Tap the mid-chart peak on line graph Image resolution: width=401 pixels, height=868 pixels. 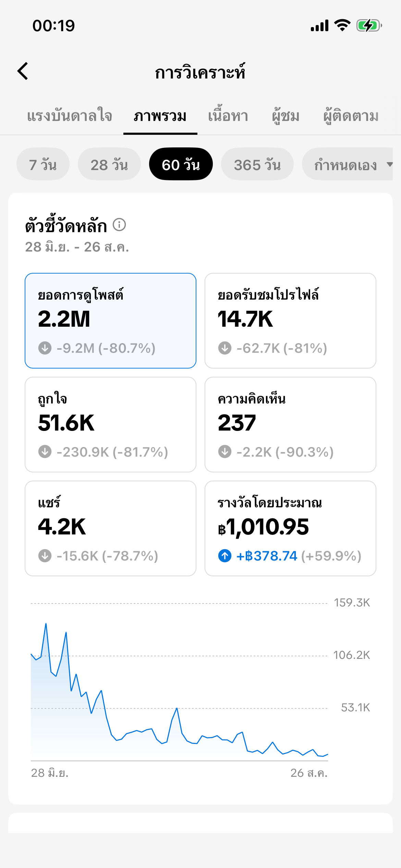click(x=177, y=708)
